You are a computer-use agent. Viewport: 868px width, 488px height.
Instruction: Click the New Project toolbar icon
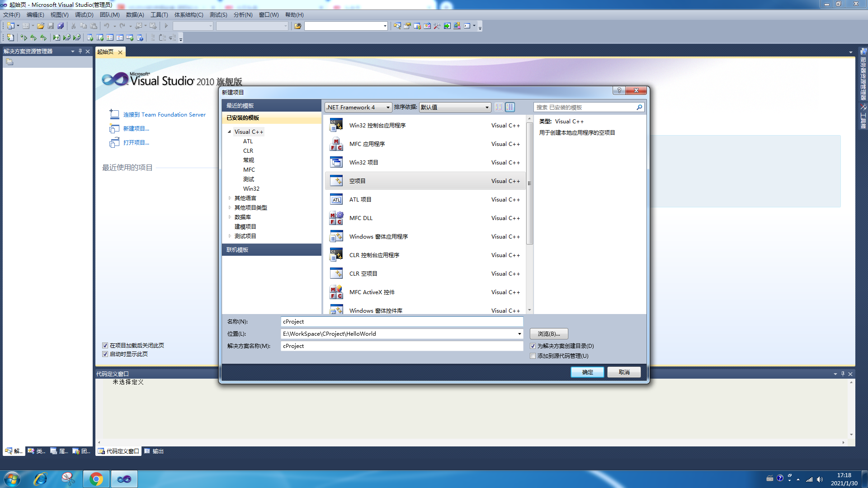(x=11, y=26)
